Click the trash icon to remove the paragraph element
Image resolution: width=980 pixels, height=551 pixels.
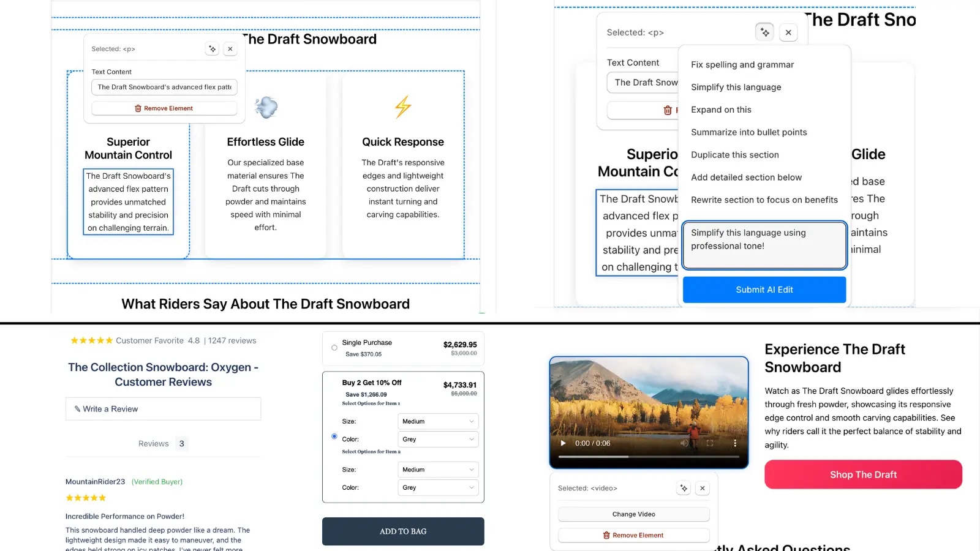[x=137, y=108]
